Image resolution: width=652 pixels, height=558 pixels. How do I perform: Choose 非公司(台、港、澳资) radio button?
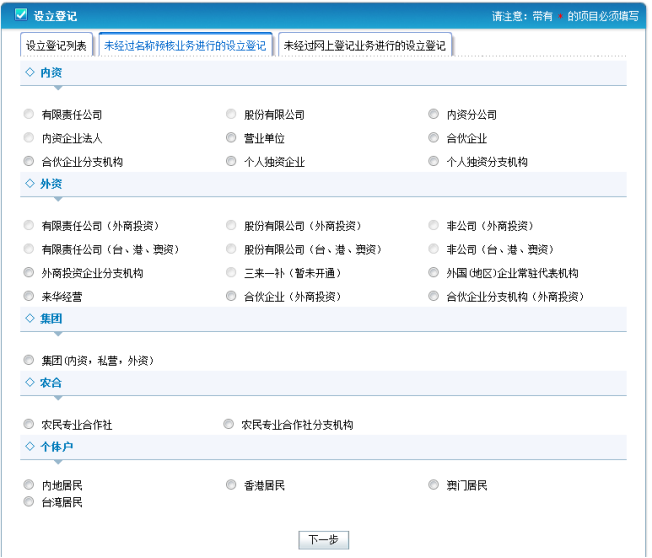434,249
